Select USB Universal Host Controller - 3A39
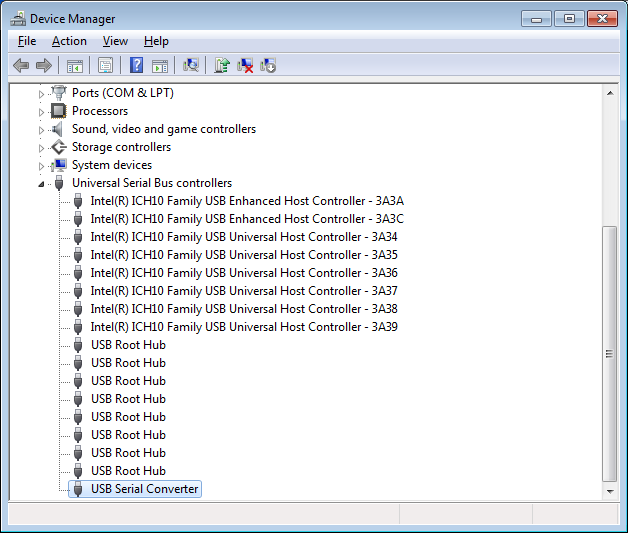 tap(243, 327)
